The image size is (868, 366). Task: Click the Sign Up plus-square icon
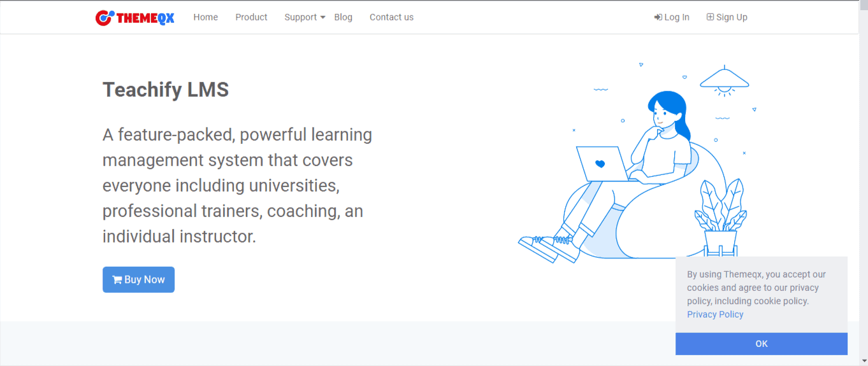[x=710, y=17]
